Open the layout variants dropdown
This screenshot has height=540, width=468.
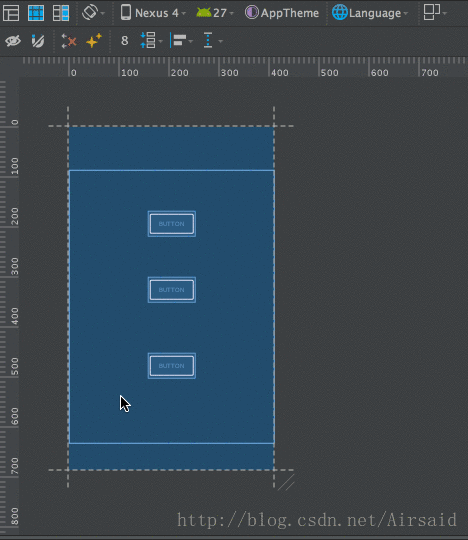(435, 12)
